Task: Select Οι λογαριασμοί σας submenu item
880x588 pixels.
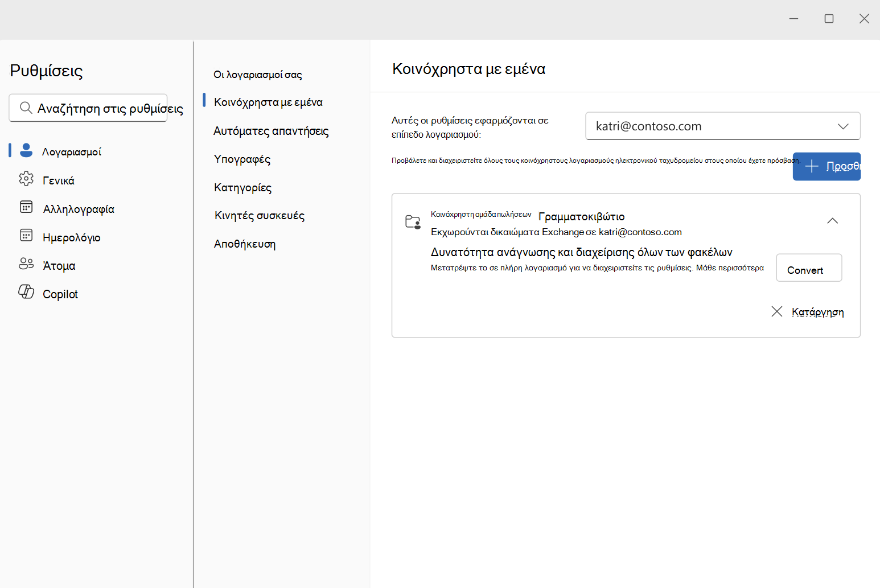Action: tap(258, 75)
